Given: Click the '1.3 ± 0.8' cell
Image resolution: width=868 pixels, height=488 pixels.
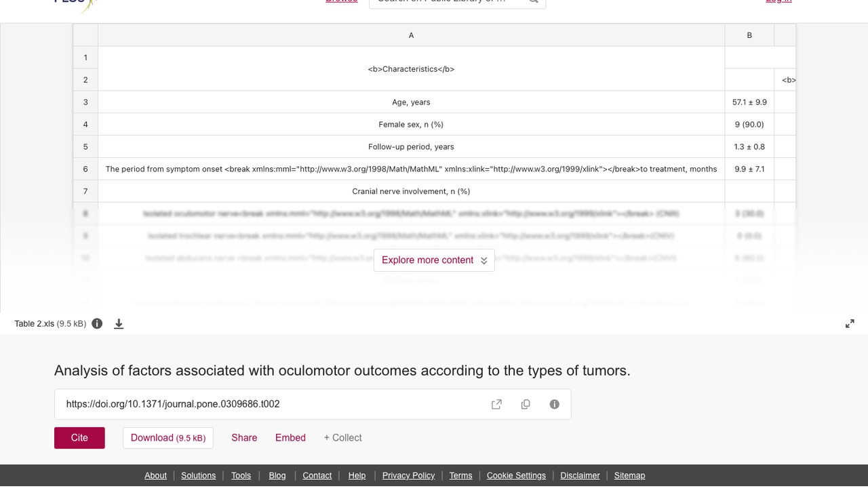Looking at the screenshot, I should [749, 147].
